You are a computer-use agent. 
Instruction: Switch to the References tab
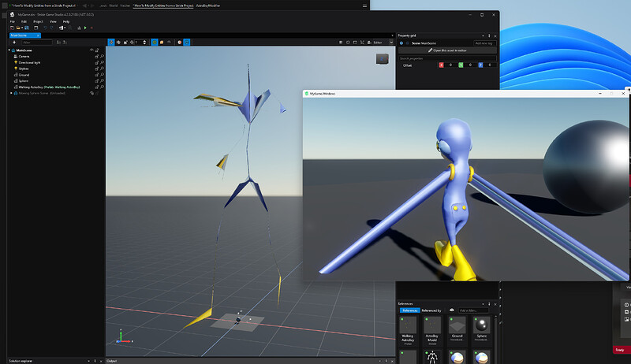(x=409, y=310)
